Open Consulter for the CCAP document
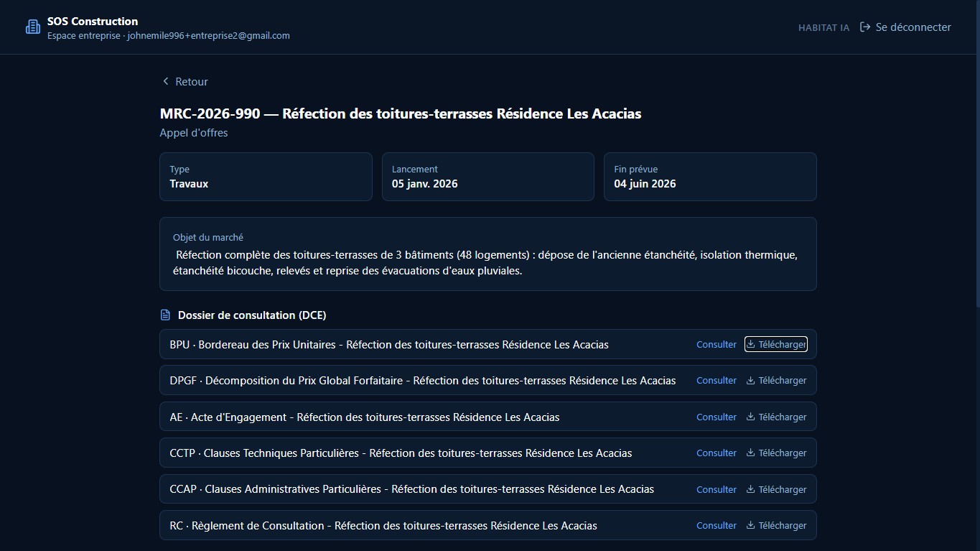980x551 pixels. 717,489
